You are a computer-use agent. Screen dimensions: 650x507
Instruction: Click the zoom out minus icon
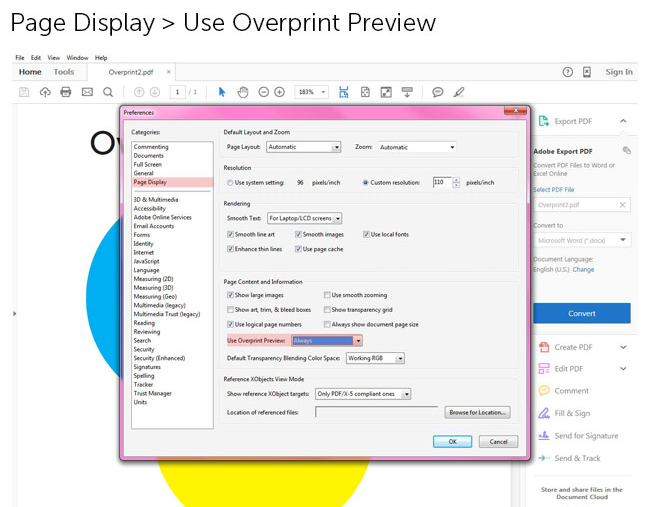(x=264, y=92)
